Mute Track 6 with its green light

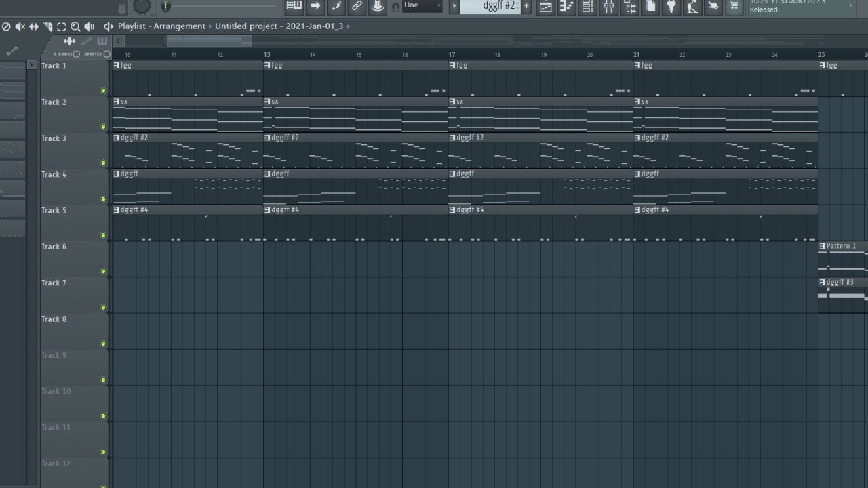pyautogui.click(x=104, y=271)
